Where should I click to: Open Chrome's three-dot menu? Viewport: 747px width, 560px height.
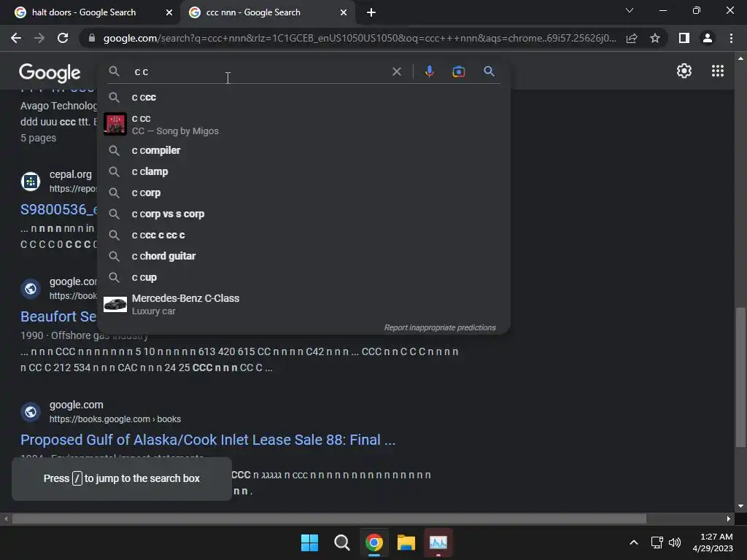[x=731, y=38]
